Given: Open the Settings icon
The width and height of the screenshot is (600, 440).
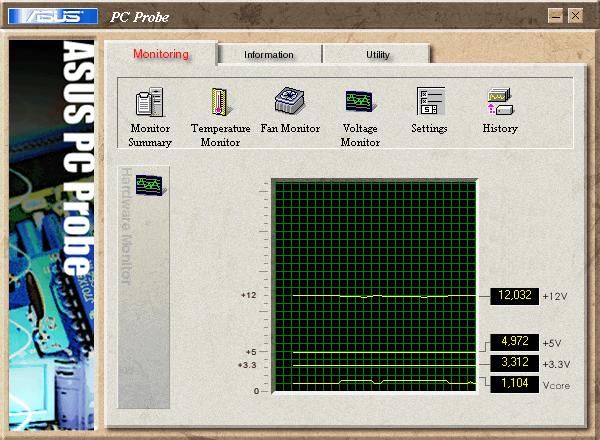Looking at the screenshot, I should click(430, 101).
